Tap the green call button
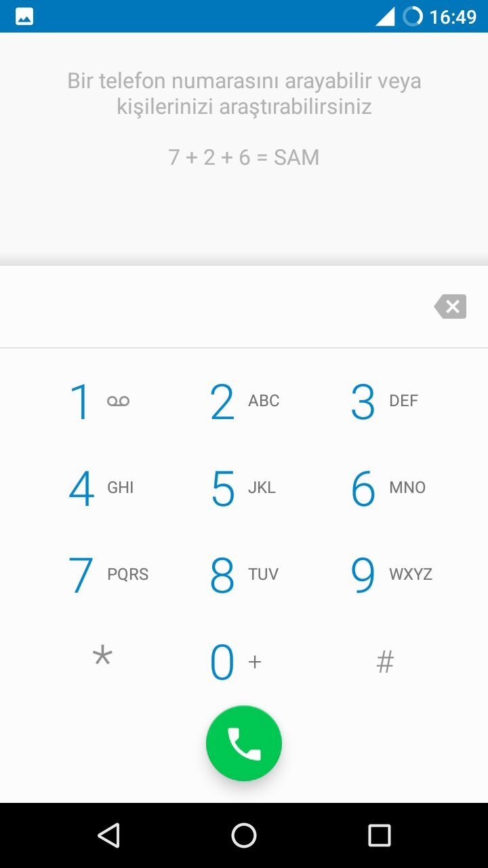Image resolution: width=488 pixels, height=868 pixels. (244, 743)
